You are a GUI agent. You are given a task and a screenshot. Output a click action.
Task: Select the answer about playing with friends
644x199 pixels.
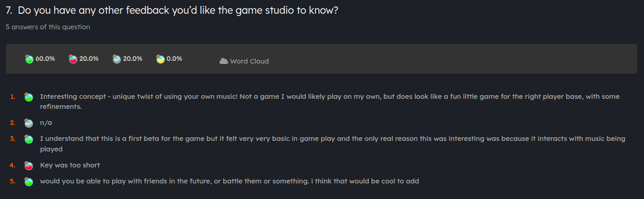tap(229, 181)
